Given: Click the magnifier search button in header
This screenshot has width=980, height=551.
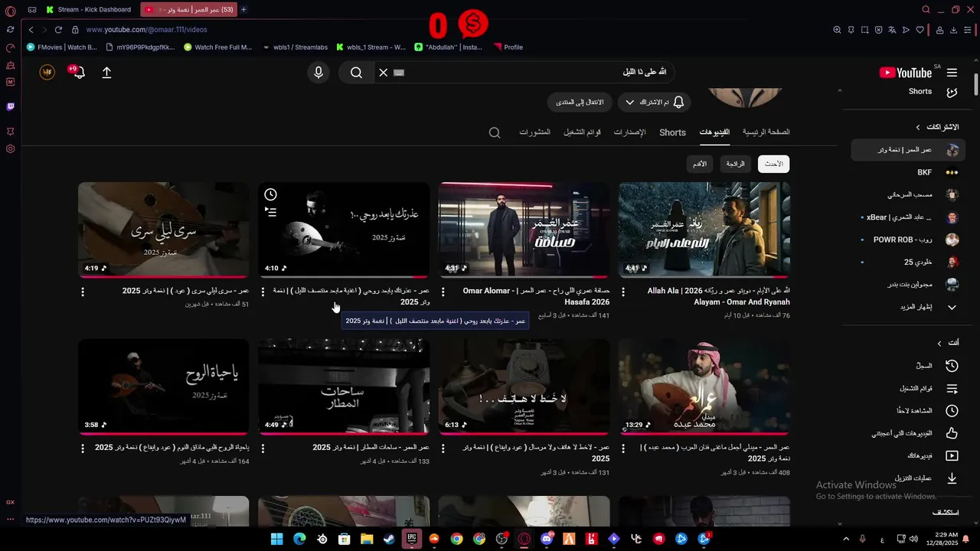Looking at the screenshot, I should (x=356, y=73).
